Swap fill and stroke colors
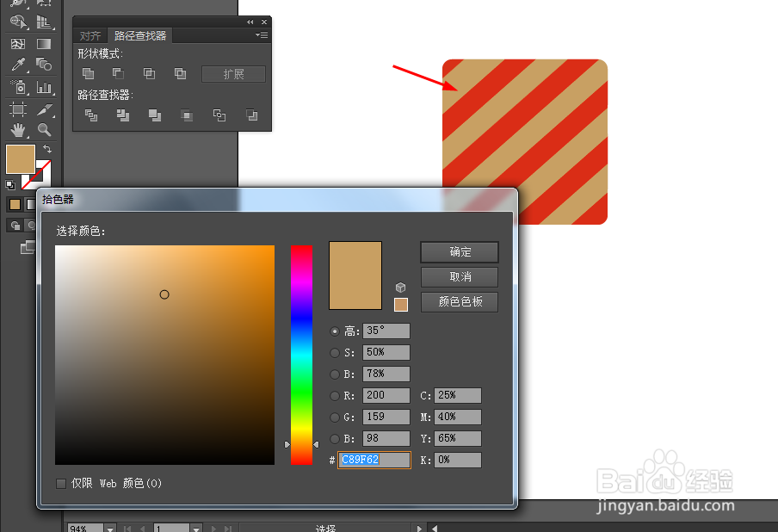This screenshot has width=778, height=532. [x=47, y=148]
